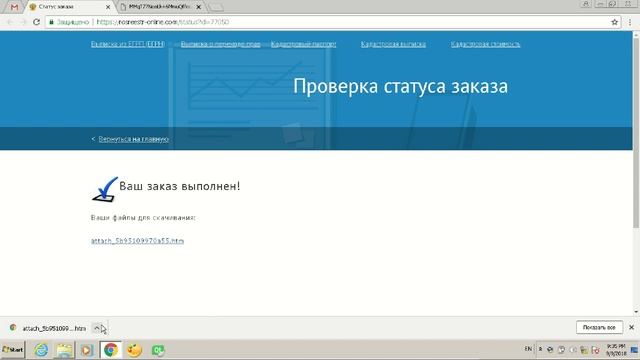This screenshot has height=360, width=640.
Task: Close the downloads bar
Action: pos(631,327)
